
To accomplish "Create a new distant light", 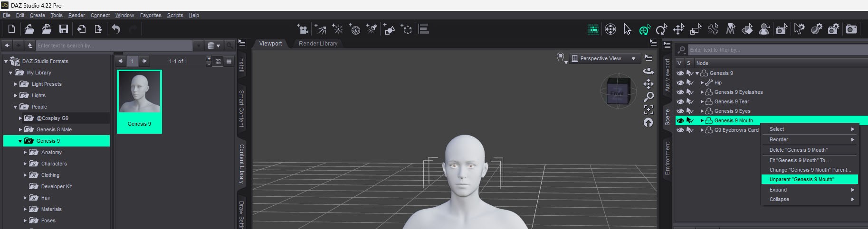I will pyautogui.click(x=320, y=29).
